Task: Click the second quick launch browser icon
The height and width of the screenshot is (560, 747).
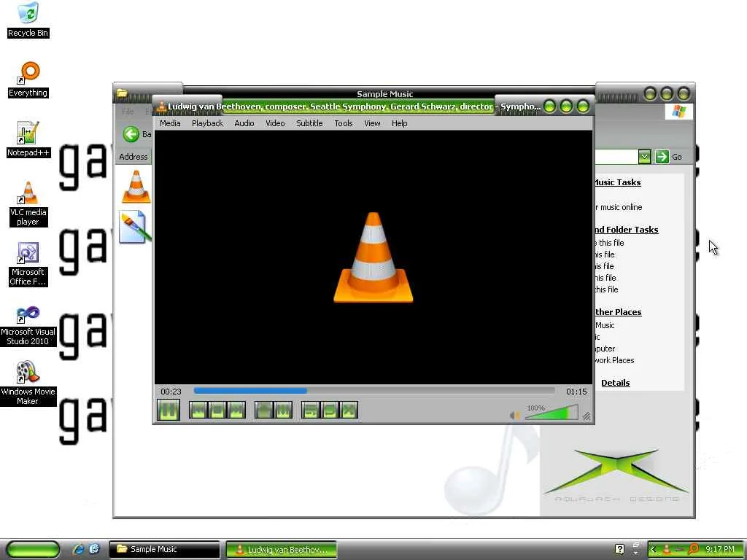Action: coord(94,549)
